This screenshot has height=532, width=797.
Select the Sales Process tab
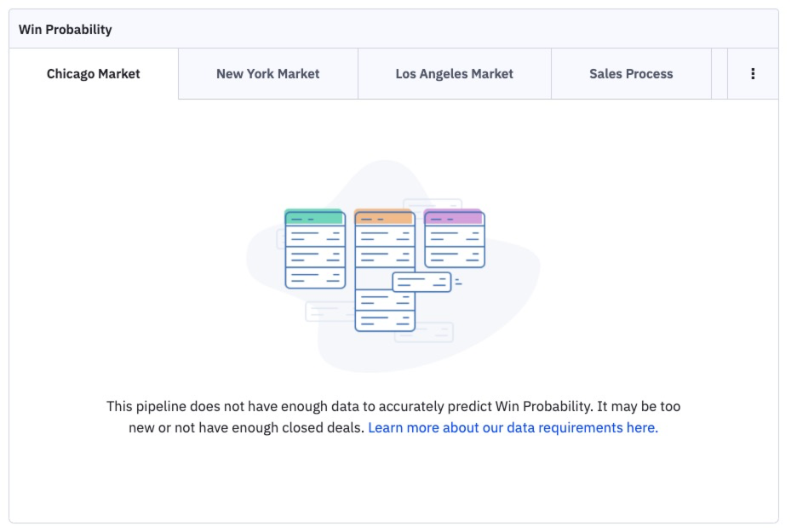[630, 73]
